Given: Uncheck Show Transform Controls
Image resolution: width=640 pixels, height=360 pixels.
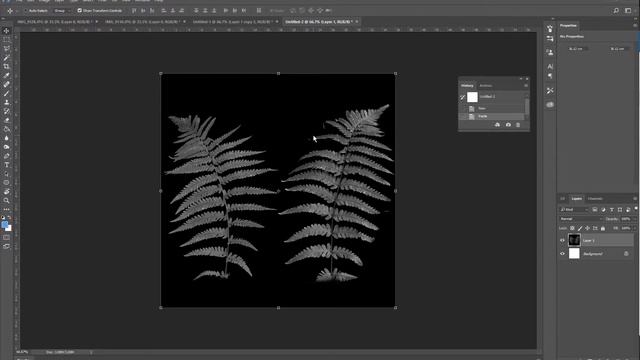Looking at the screenshot, I should [80, 11].
